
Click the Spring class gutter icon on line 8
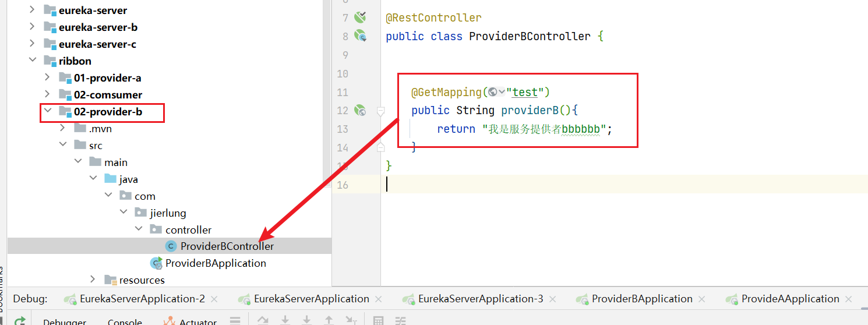361,36
